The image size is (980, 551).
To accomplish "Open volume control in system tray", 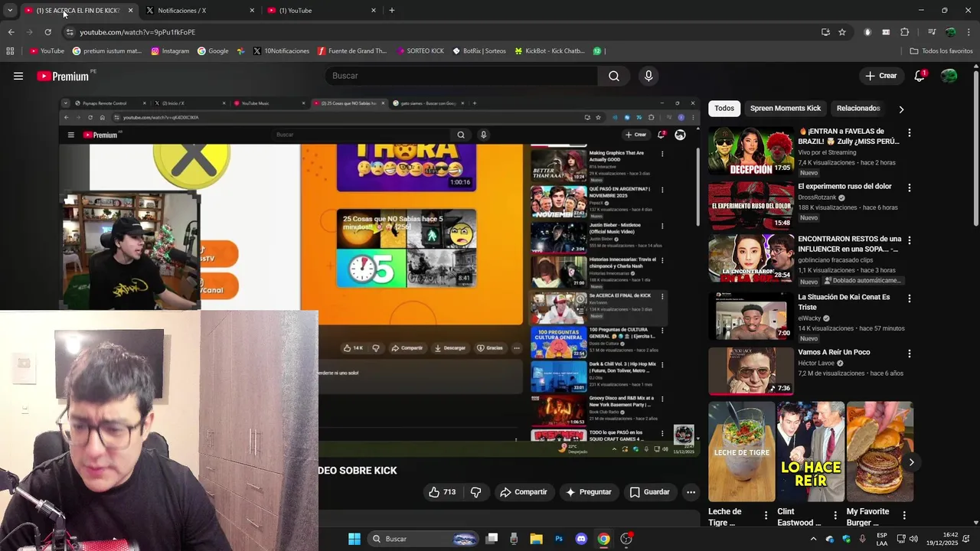I will coord(913,539).
